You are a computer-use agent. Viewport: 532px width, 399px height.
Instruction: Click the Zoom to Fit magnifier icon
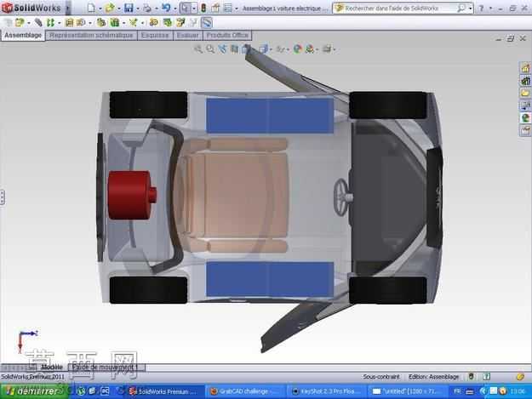click(x=198, y=49)
